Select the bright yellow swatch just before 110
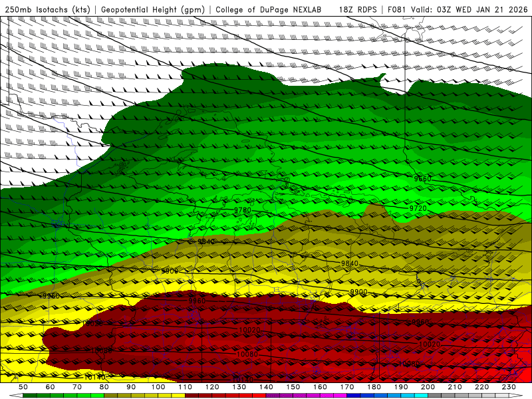 (178, 396)
